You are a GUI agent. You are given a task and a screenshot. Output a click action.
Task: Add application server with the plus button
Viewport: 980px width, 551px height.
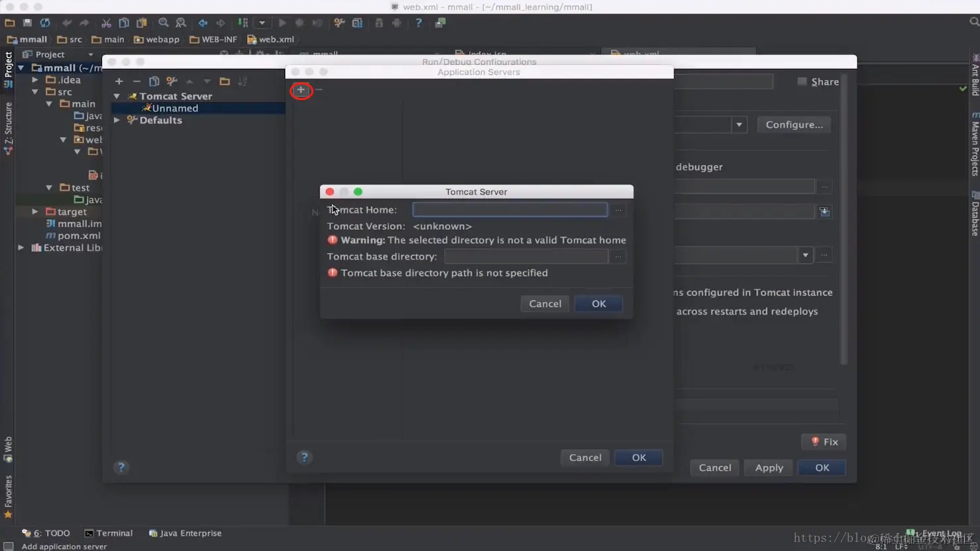pos(301,89)
